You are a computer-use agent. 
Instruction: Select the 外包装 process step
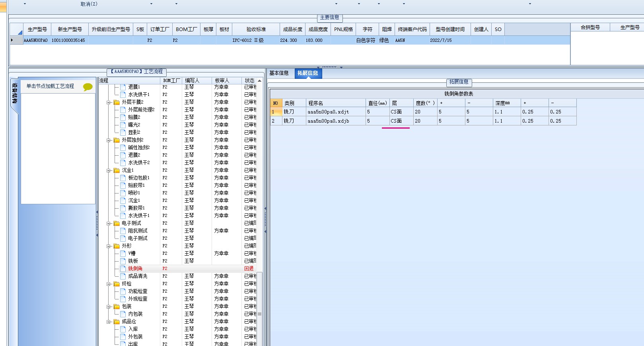click(135, 336)
